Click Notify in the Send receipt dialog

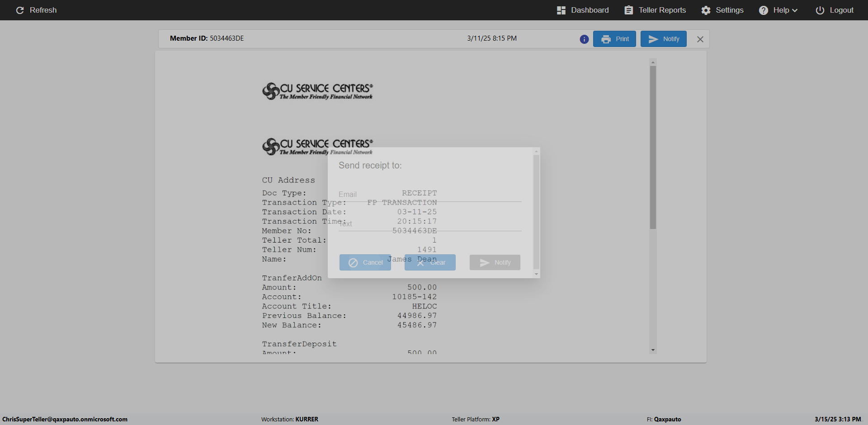point(495,262)
